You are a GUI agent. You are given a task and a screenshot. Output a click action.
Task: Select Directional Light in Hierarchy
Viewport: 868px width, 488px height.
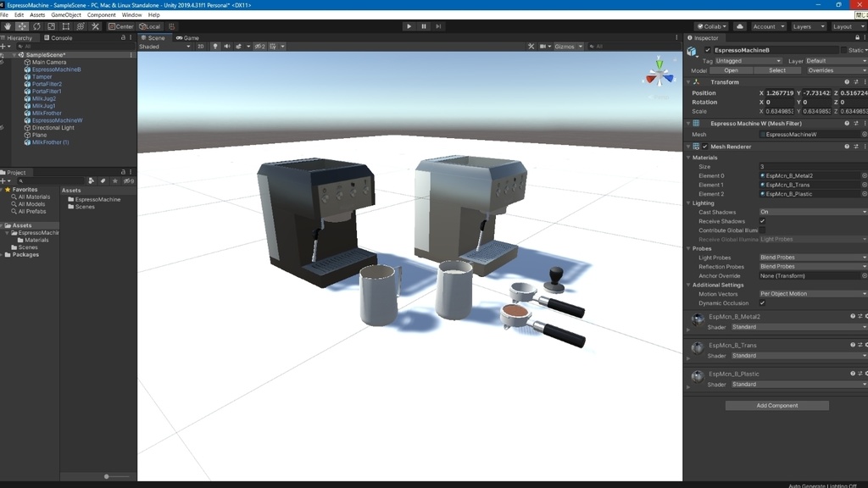pos(53,127)
